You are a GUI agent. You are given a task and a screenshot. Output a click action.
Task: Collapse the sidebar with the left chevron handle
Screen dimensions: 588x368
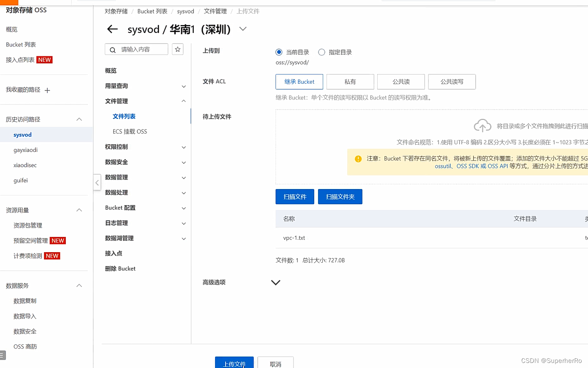tap(97, 183)
